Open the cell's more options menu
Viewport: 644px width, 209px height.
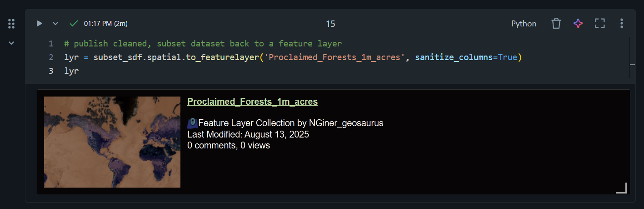(622, 24)
